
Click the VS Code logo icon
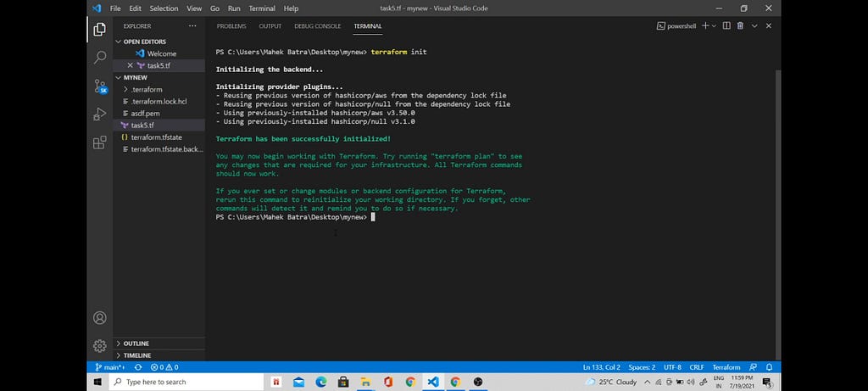tap(97, 8)
